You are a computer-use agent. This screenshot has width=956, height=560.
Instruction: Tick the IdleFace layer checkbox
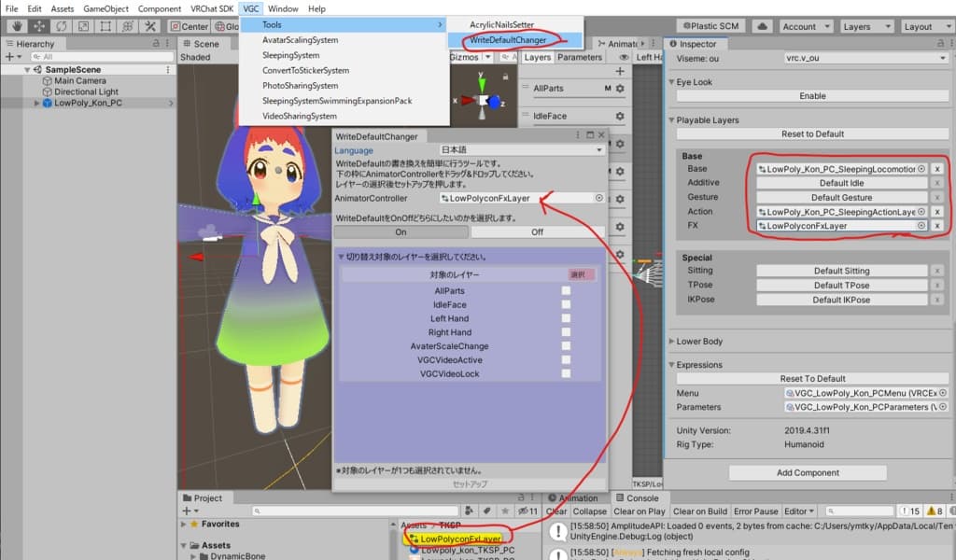pyautogui.click(x=566, y=305)
